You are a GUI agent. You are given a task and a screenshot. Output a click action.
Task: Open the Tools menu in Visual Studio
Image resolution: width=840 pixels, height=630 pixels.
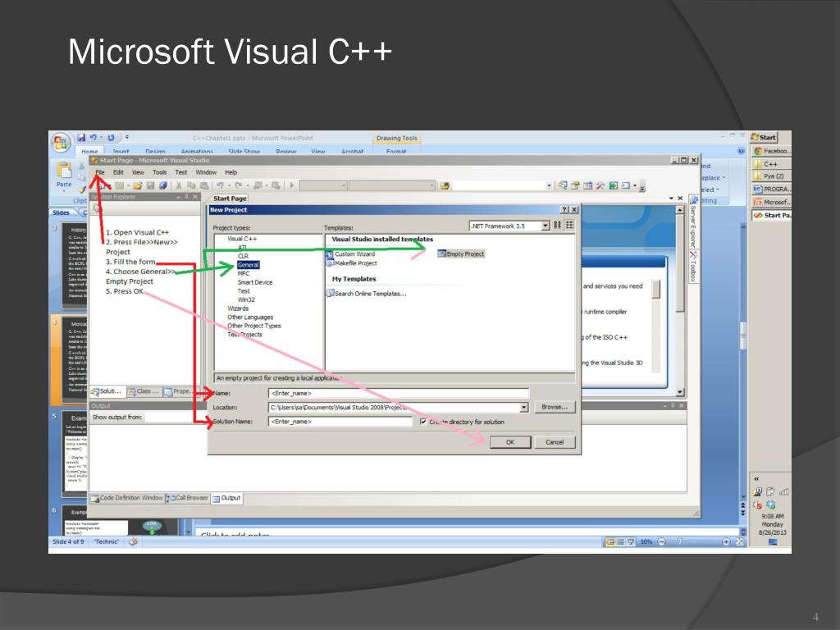point(160,172)
